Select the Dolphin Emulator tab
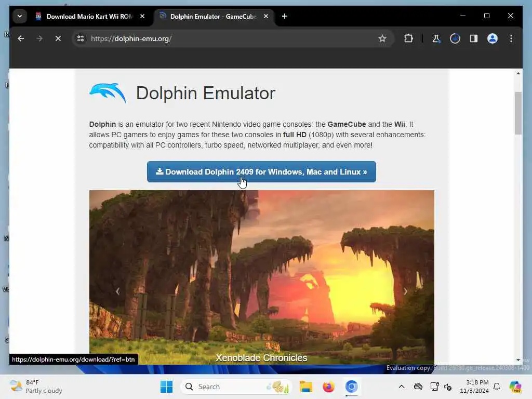The image size is (532, 399). 213,16
